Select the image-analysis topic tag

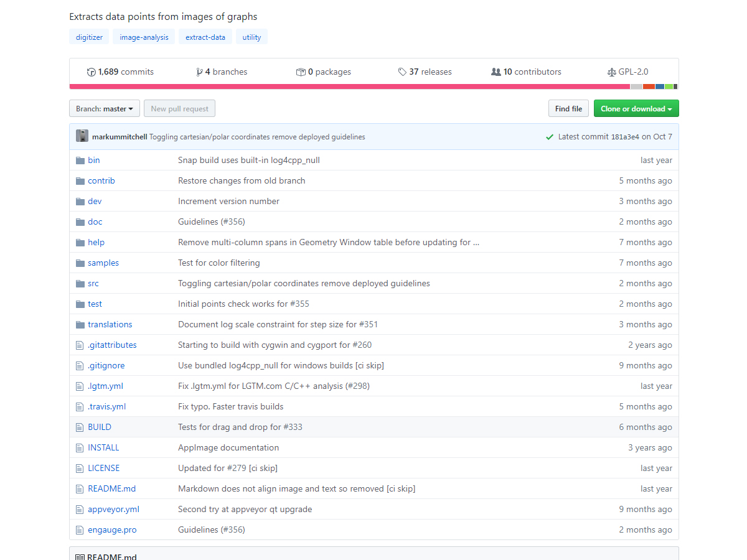[x=144, y=37]
